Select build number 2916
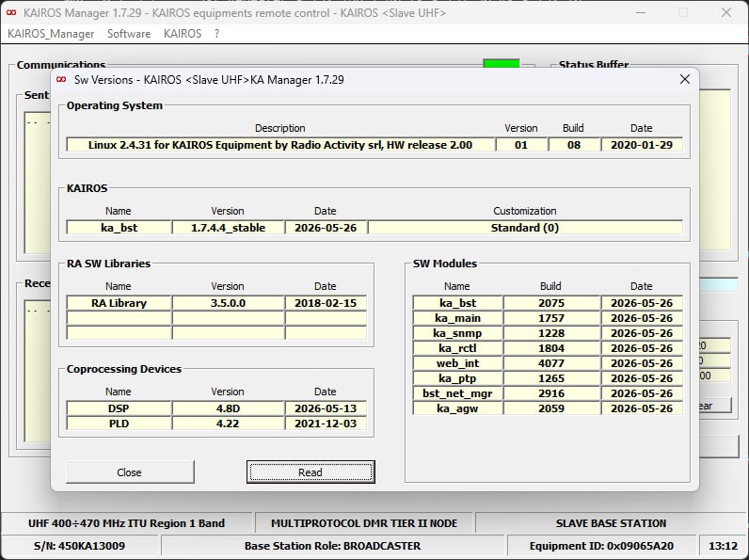 (551, 393)
